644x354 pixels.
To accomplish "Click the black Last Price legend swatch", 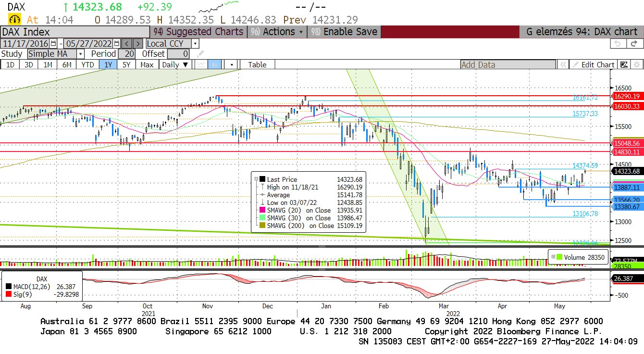I will (262, 179).
